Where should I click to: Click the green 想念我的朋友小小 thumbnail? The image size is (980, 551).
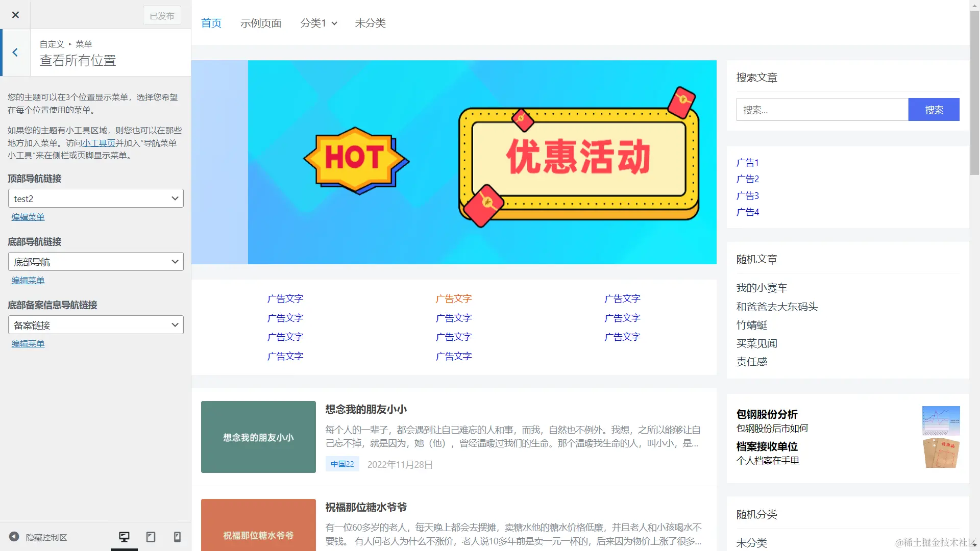point(258,437)
